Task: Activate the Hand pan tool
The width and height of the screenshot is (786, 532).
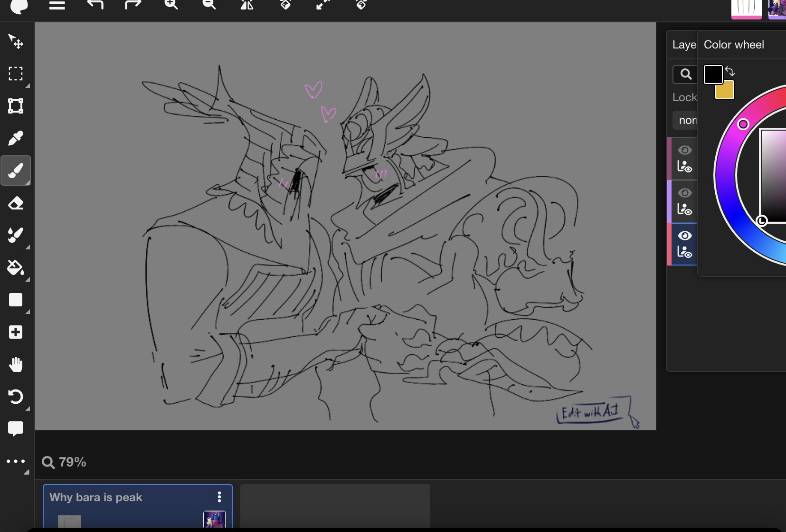Action: pos(16,364)
